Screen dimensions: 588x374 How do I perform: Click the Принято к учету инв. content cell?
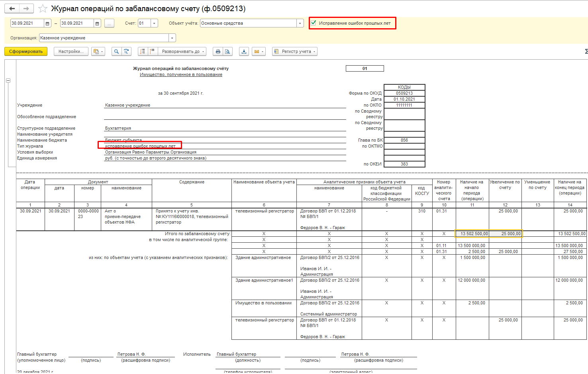tap(192, 219)
